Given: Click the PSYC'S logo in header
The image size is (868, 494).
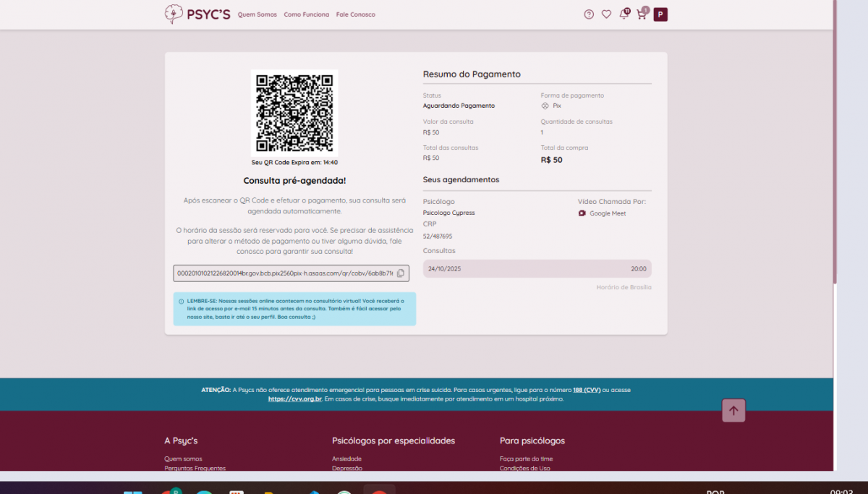Looking at the screenshot, I should (197, 14).
